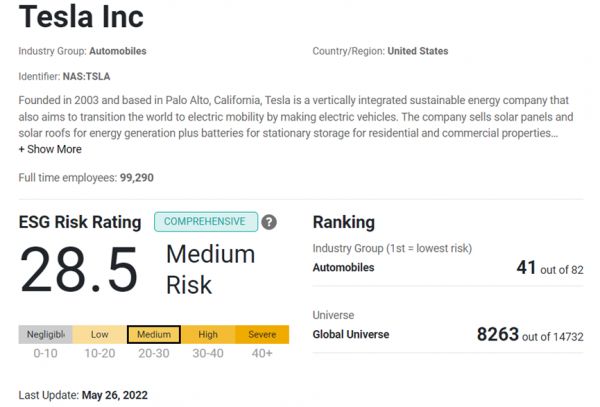The height and width of the screenshot is (407, 600).
Task: Select the Low risk color segment
Action: 99,334
